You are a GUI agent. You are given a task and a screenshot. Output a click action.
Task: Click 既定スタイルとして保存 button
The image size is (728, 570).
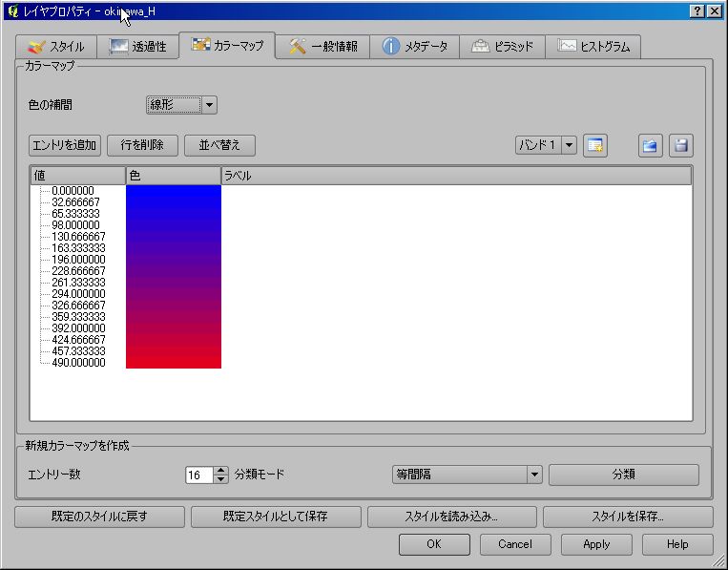(276, 517)
